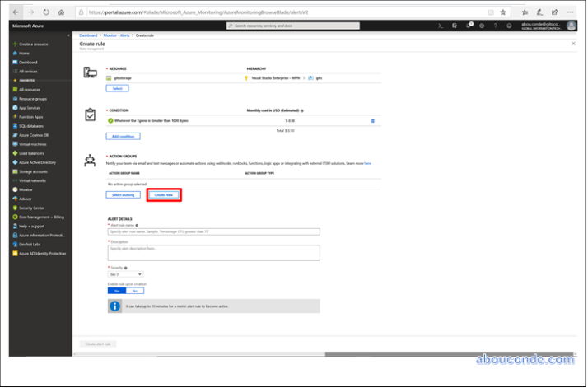
Task: Click the Create New action group button
Action: pyautogui.click(x=164, y=194)
